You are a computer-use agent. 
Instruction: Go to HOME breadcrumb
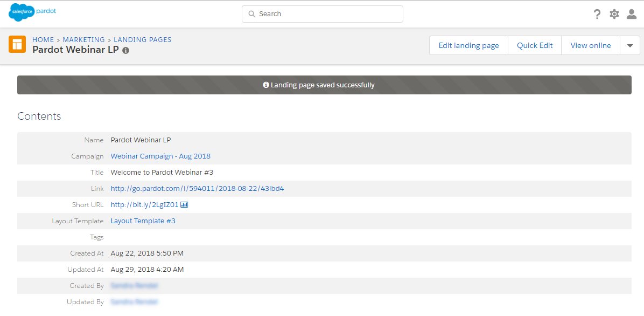pyautogui.click(x=43, y=40)
